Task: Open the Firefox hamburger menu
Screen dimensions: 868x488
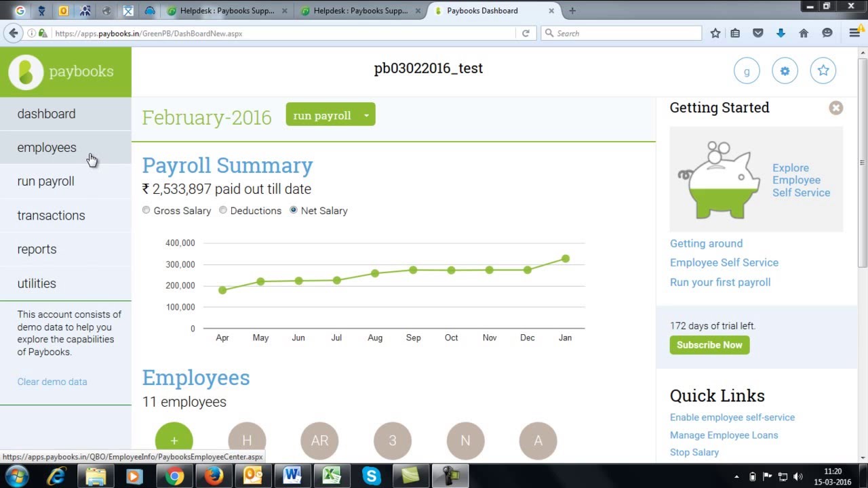Action: coord(854,33)
